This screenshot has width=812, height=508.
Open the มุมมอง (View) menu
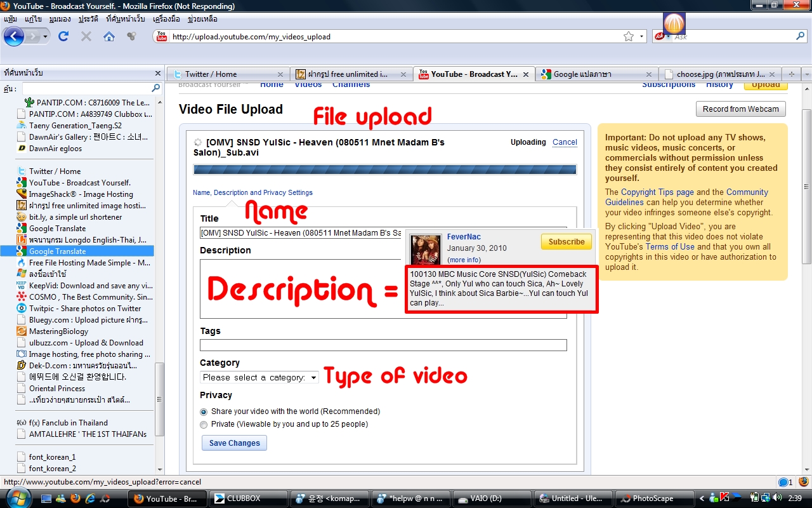(x=60, y=19)
